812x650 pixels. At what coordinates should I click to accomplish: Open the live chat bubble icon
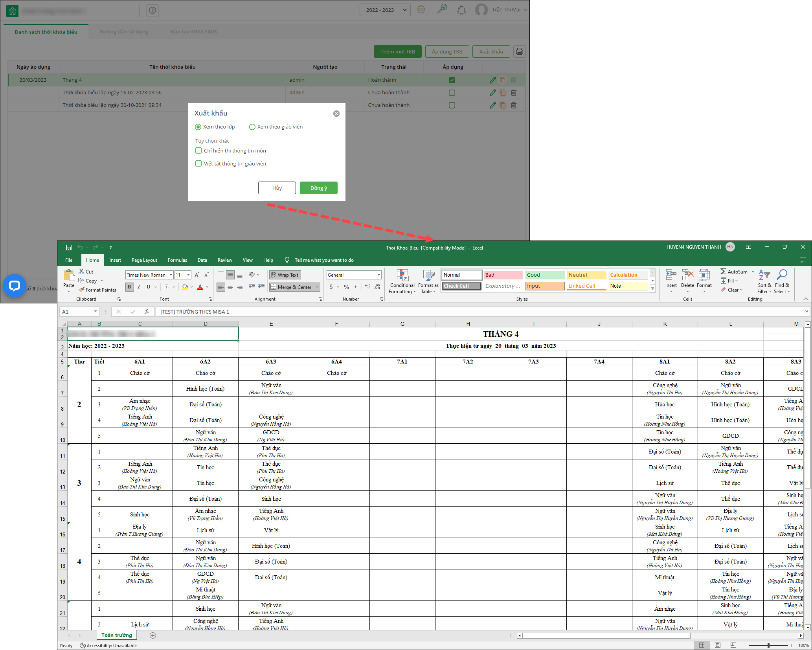[x=15, y=285]
